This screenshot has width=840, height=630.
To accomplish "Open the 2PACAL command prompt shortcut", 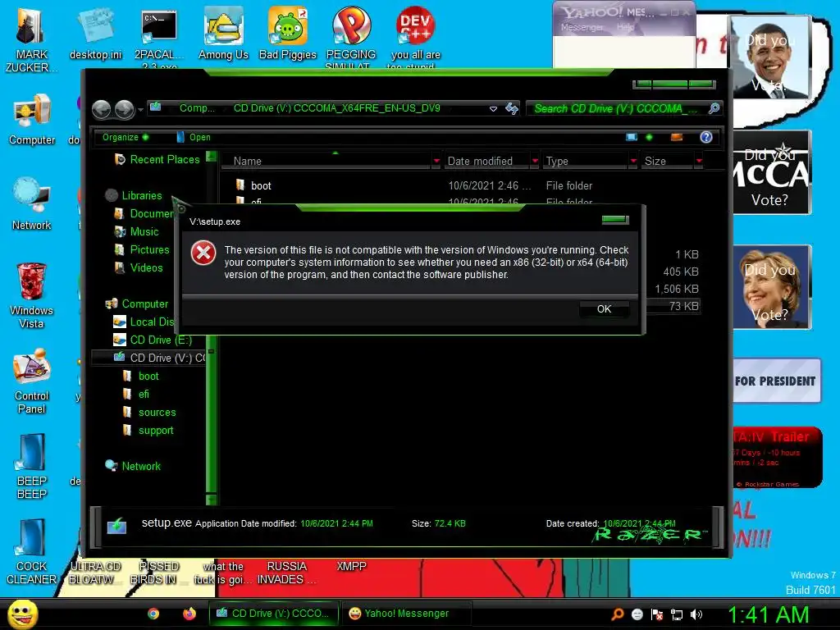I will pyautogui.click(x=159, y=36).
